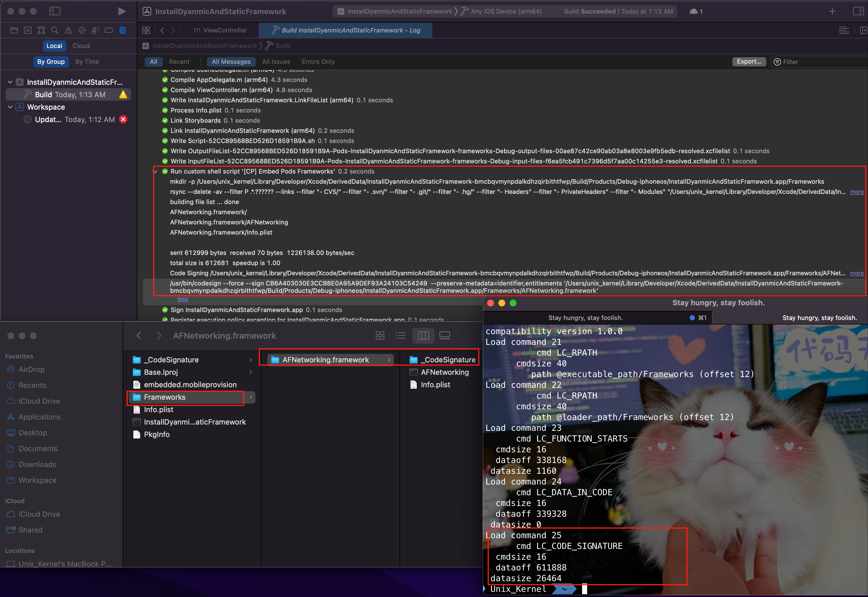Open the Project navigator folder icon

tap(14, 30)
